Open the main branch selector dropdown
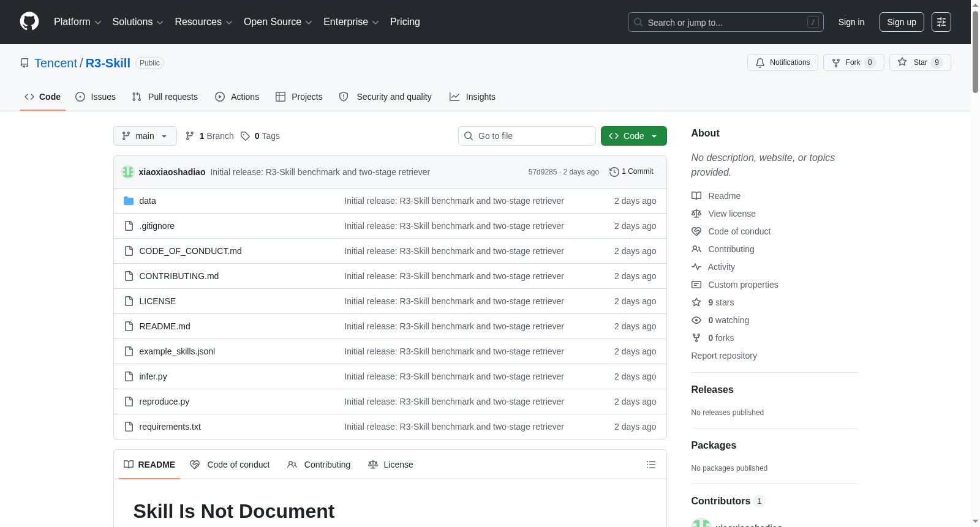Screen dimensions: 980x527 [145, 136]
